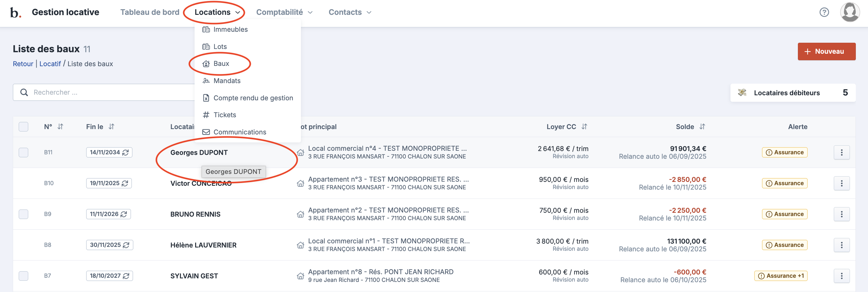
Task: Select Compte rendu de gestion menu item
Action: (x=253, y=98)
